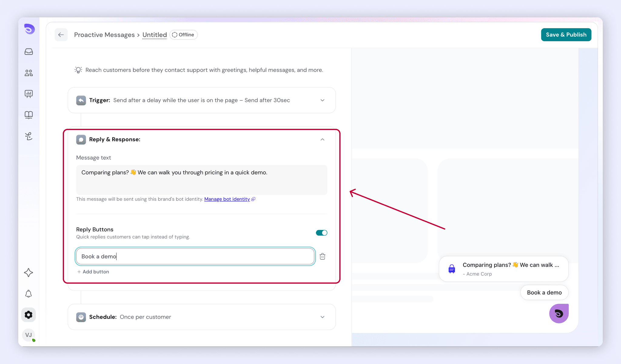
Task: Click the Offline status badge
Action: [183, 35]
